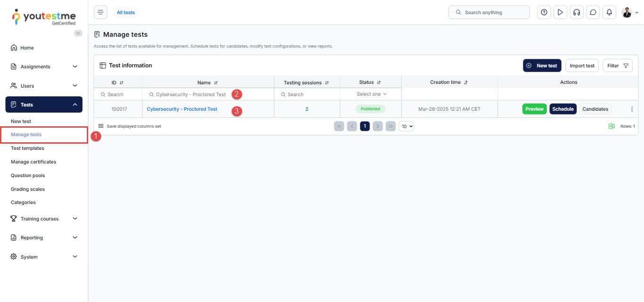This screenshot has width=644, height=302.
Task: Open the video tutorials play icon
Action: point(560,13)
